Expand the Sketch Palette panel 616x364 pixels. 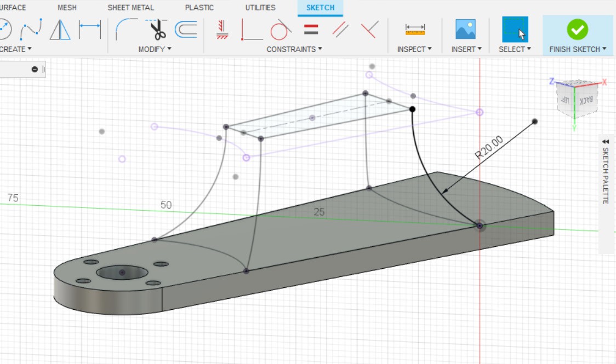605,141
